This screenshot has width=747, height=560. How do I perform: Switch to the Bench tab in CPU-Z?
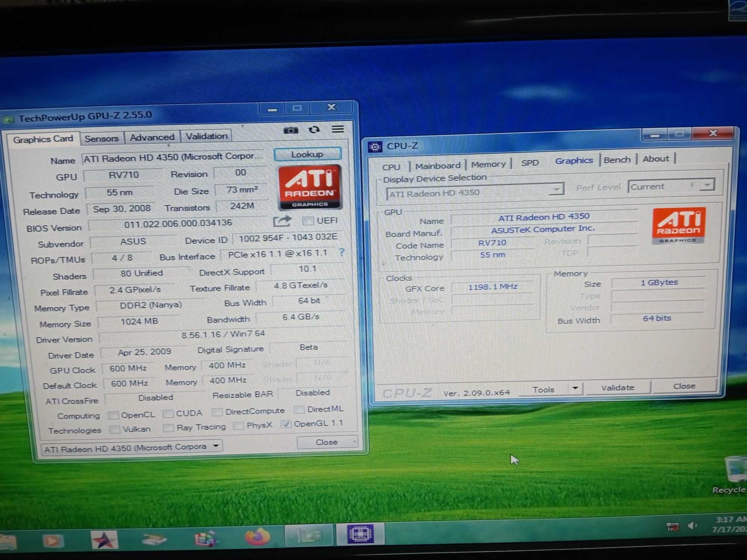coord(617,160)
